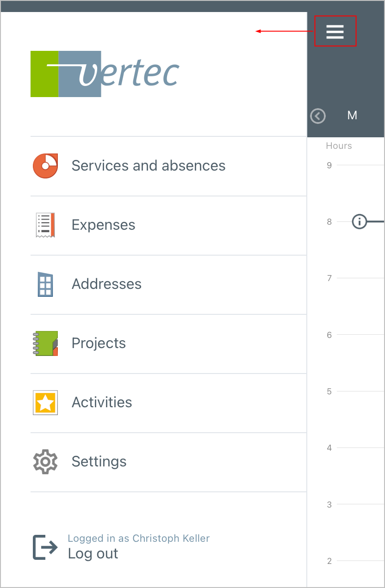This screenshot has width=385, height=588.
Task: Click the Expenses receipt icon
Action: (45, 225)
